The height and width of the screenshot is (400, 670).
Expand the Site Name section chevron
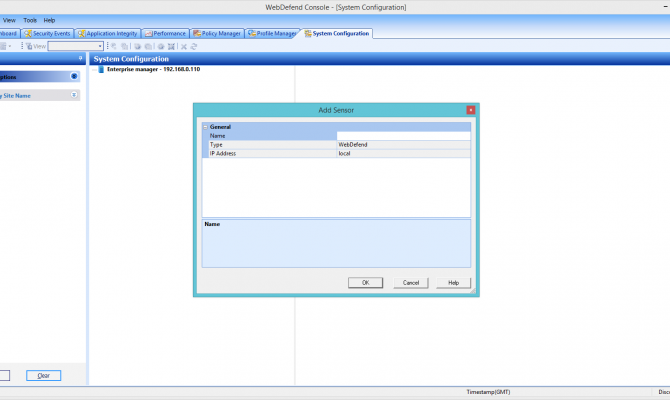tap(74, 95)
